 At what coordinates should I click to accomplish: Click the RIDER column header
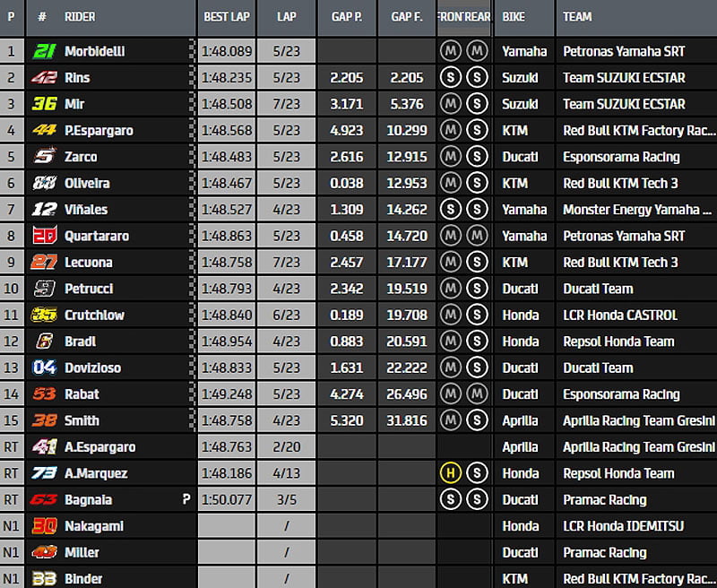click(80, 17)
